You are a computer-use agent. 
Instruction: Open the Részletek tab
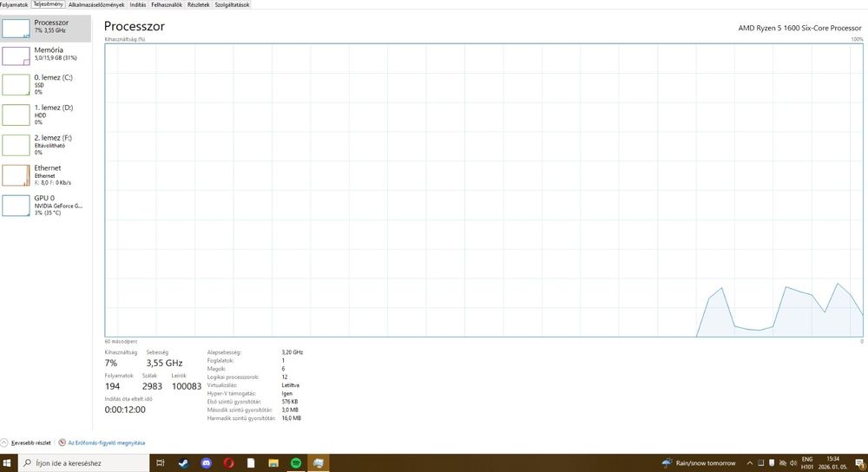[198, 4]
